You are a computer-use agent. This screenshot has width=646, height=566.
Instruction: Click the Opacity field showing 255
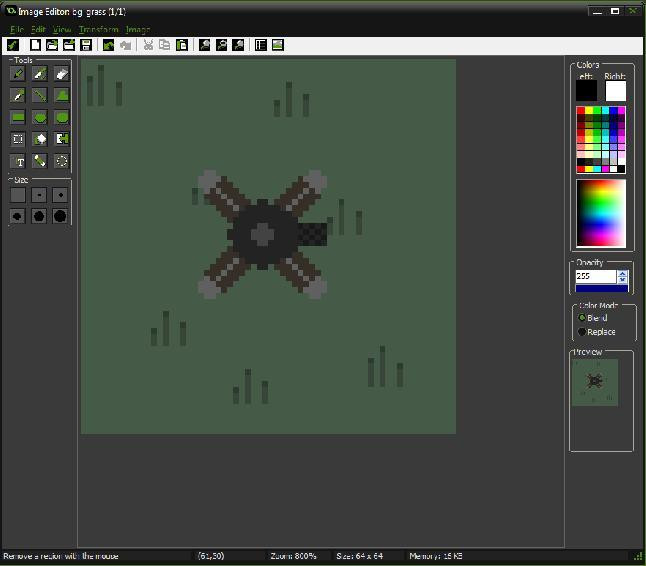click(x=596, y=276)
